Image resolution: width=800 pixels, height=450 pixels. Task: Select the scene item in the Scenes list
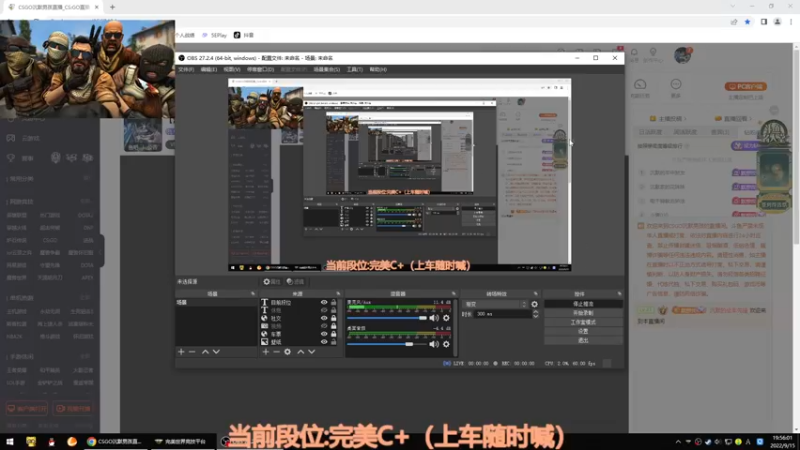216,303
